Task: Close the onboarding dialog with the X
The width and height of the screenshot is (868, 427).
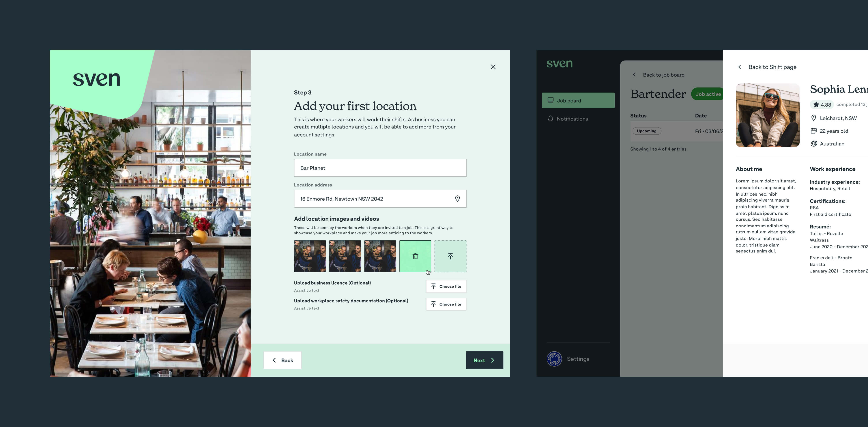Action: (x=493, y=67)
